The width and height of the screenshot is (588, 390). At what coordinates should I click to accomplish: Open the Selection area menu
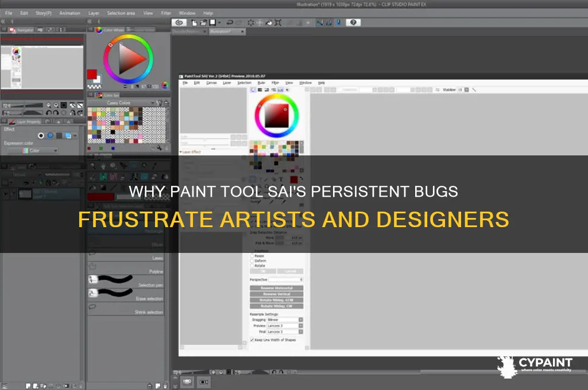(x=121, y=13)
